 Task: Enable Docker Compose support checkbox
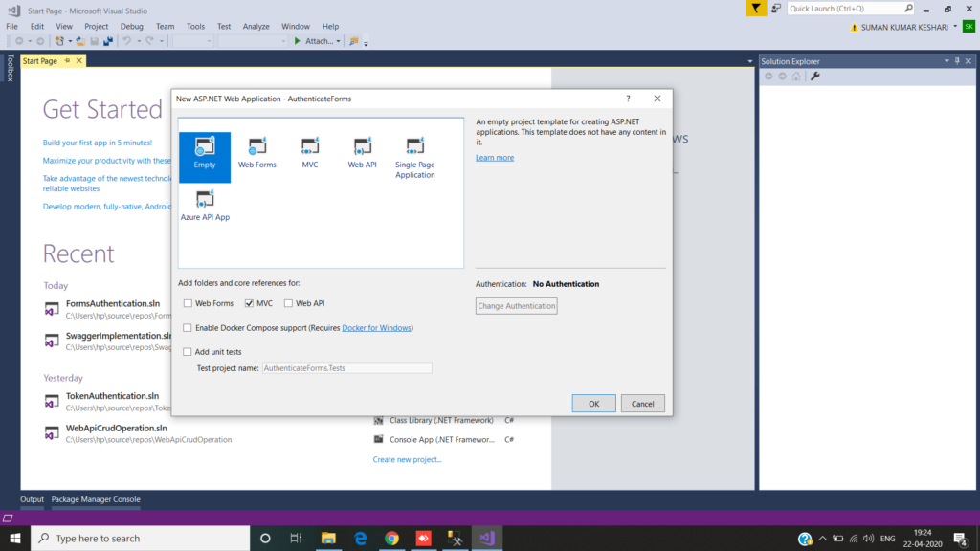[x=188, y=328]
